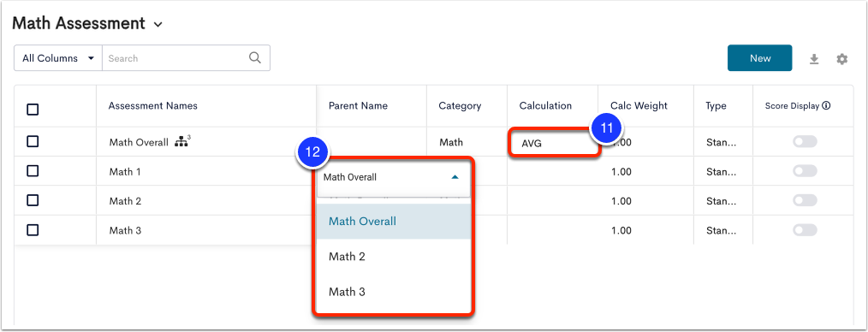Open the settings gear icon
Viewport: 868px width, 332px height.
coord(842,59)
